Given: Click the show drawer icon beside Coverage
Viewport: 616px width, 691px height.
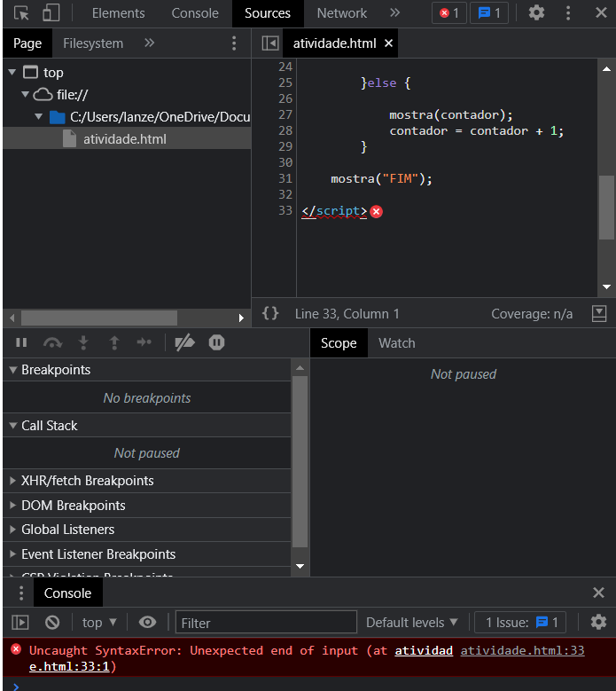Looking at the screenshot, I should [x=599, y=313].
